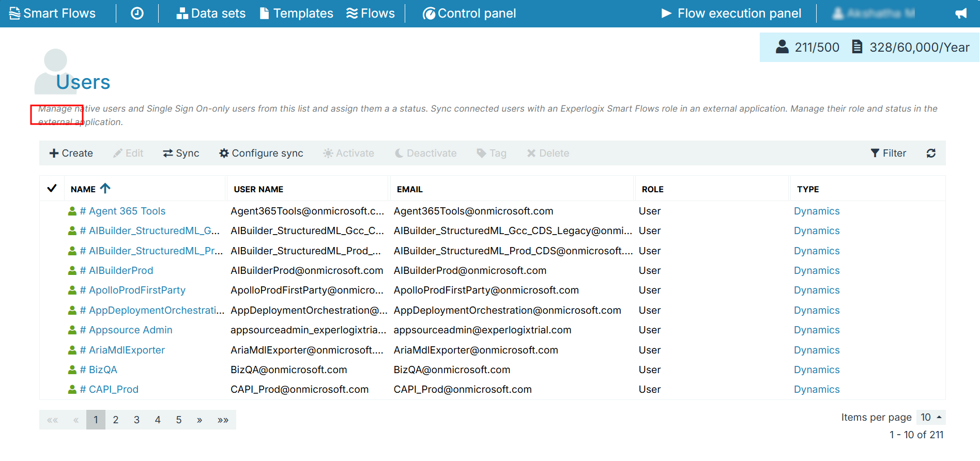980x461 pixels.
Task: Open the blurred user account menu
Action: [874, 13]
